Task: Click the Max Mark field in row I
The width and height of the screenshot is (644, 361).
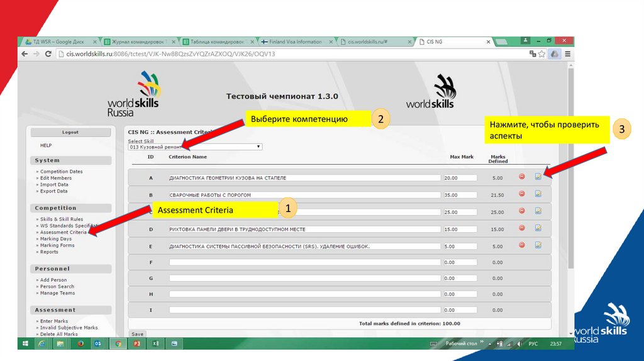Action: click(x=460, y=310)
